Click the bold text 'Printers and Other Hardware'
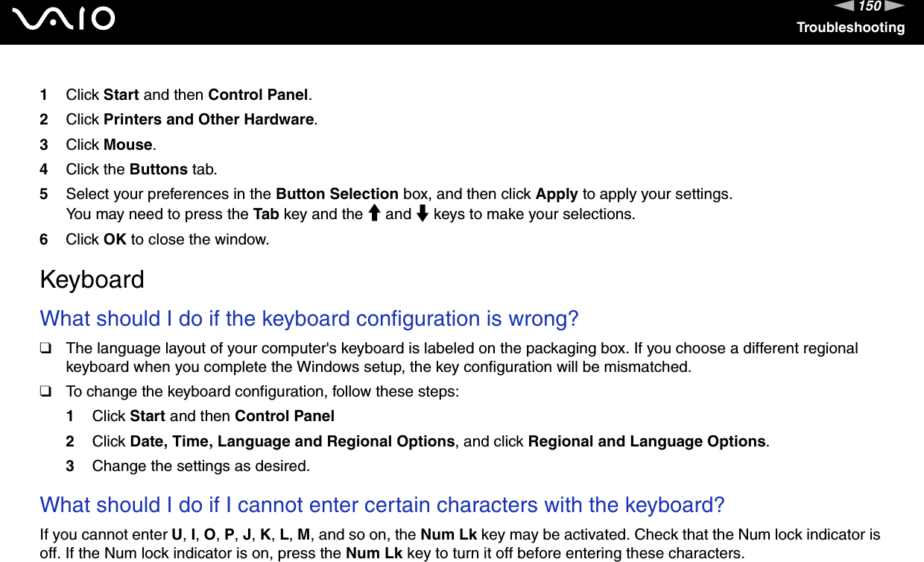This screenshot has height=562, width=924. (x=209, y=119)
